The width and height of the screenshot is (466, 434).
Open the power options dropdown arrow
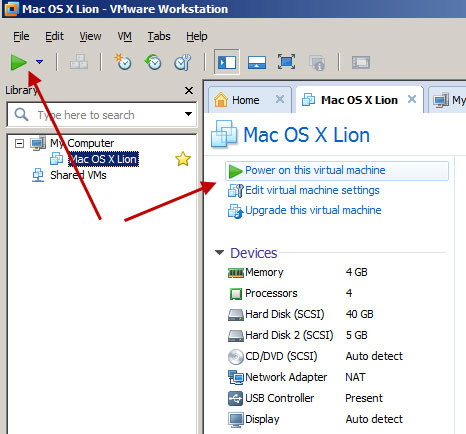[40, 62]
